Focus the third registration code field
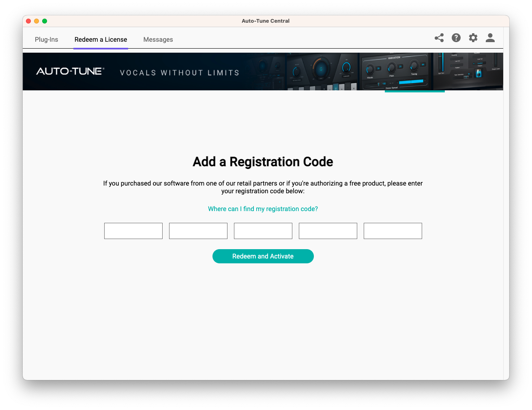Image resolution: width=532 pixels, height=410 pixels. coord(263,231)
